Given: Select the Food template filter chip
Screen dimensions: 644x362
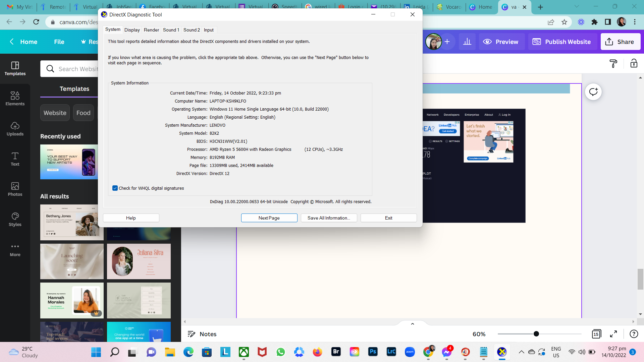Looking at the screenshot, I should pos(83,113).
